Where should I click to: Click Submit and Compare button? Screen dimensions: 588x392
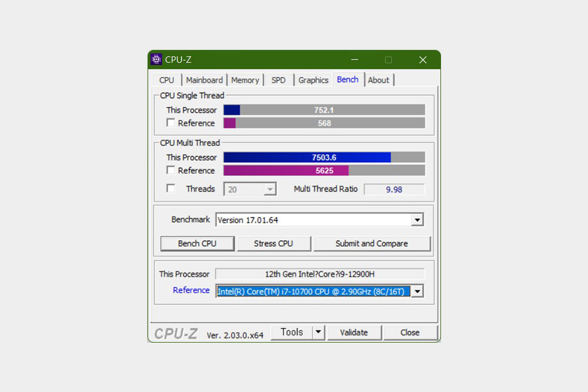(x=372, y=243)
